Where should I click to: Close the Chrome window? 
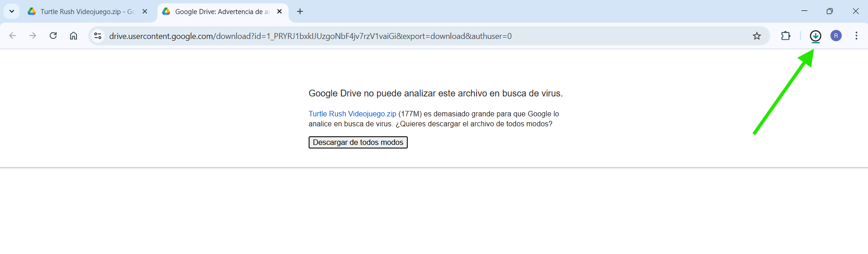click(x=855, y=11)
